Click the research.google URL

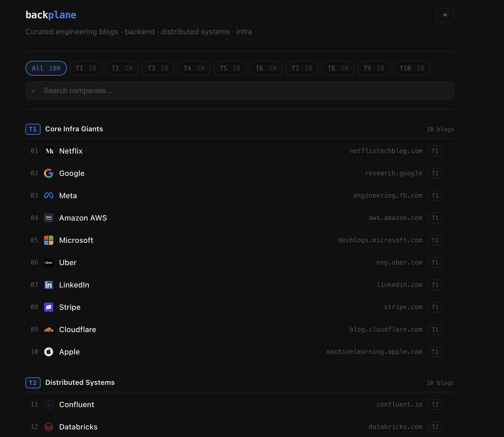394,173
